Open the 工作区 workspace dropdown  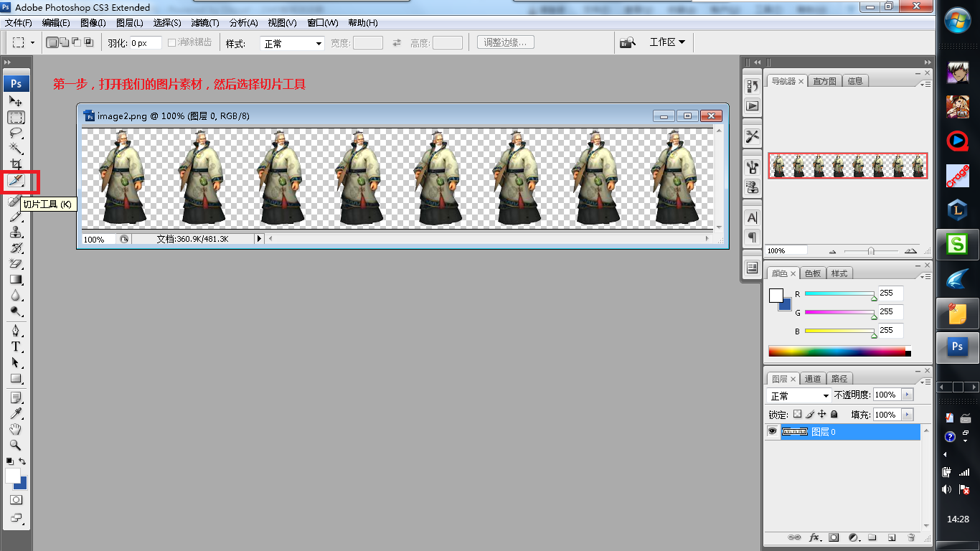(667, 42)
